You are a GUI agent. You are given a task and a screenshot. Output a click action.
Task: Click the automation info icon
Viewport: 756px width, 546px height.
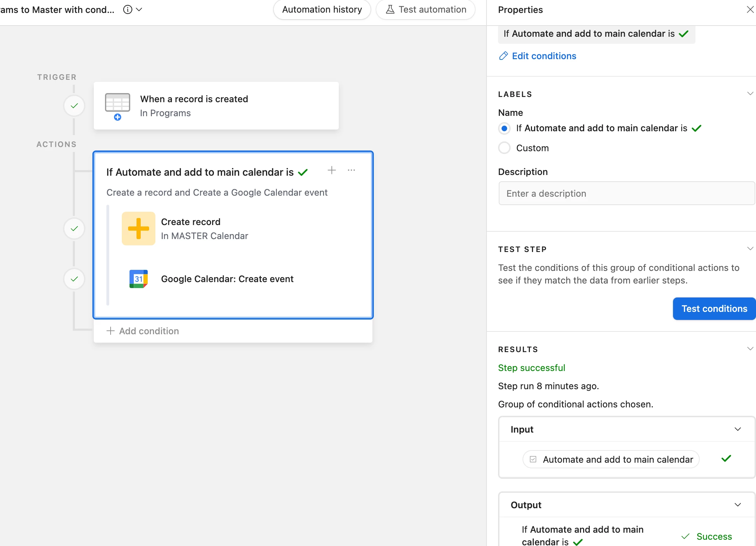pos(128,9)
